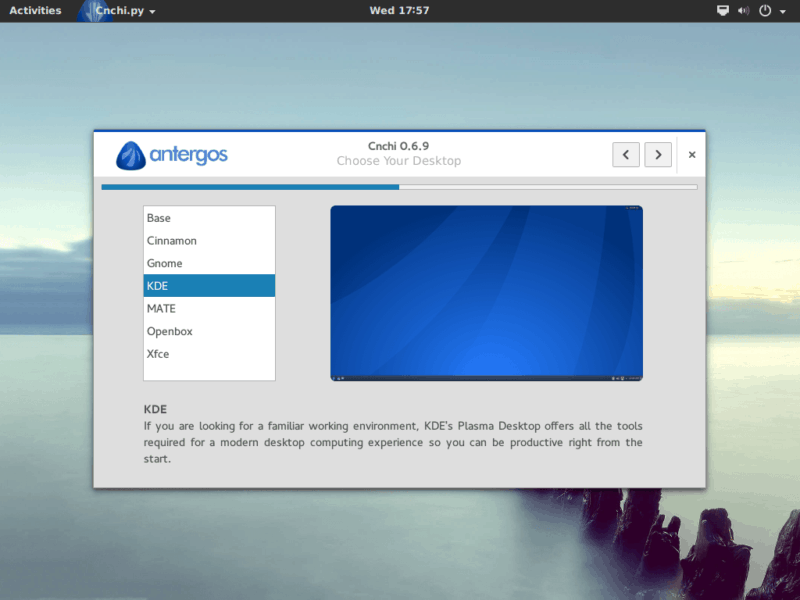Advance to the next installer step
The image size is (800, 600).
click(x=657, y=154)
